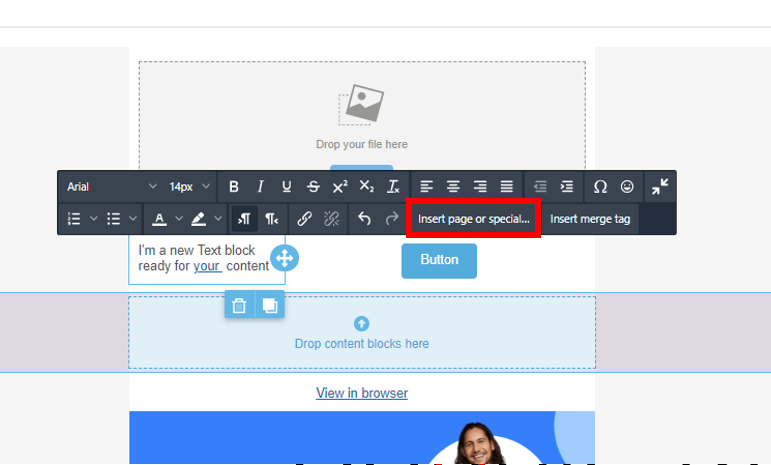Open the text color picker
The height and width of the screenshot is (465, 771).
click(160, 219)
